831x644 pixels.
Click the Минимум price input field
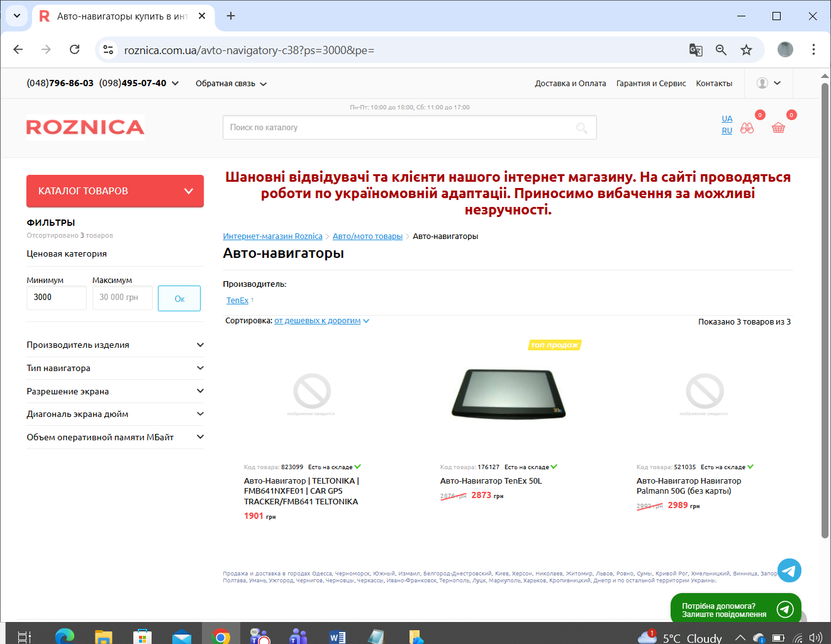[x=57, y=297]
